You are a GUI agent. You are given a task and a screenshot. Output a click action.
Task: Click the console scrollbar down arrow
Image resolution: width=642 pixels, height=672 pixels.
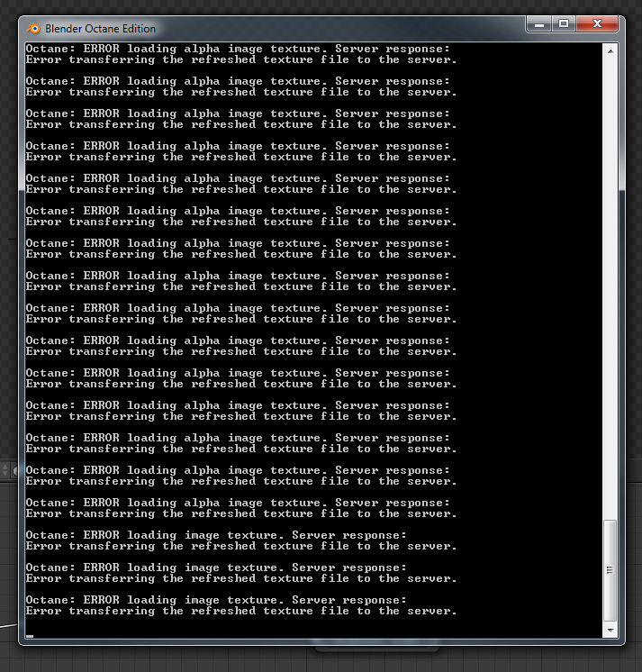pyautogui.click(x=610, y=630)
